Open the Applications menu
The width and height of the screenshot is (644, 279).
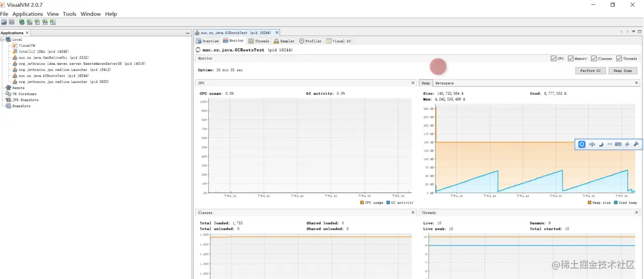pyautogui.click(x=28, y=14)
